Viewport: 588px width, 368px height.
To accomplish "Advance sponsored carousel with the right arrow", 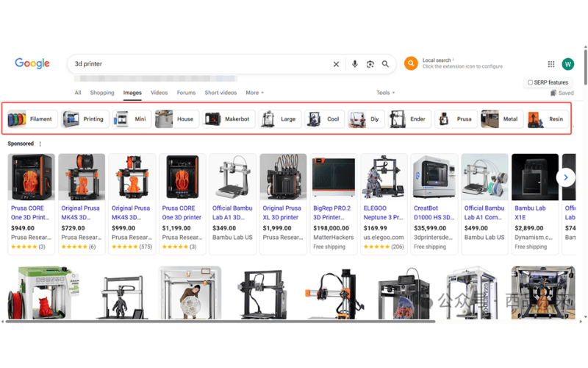I will click(x=565, y=177).
